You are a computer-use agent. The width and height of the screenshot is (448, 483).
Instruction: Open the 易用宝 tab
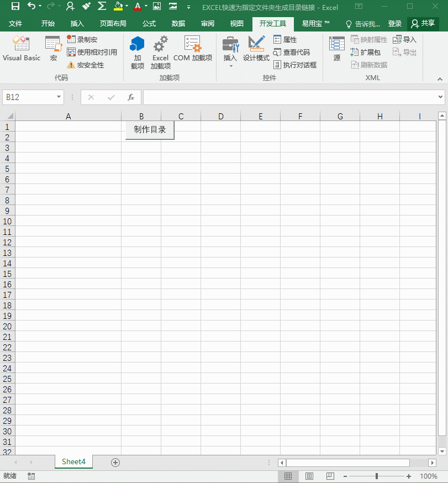[x=315, y=23]
